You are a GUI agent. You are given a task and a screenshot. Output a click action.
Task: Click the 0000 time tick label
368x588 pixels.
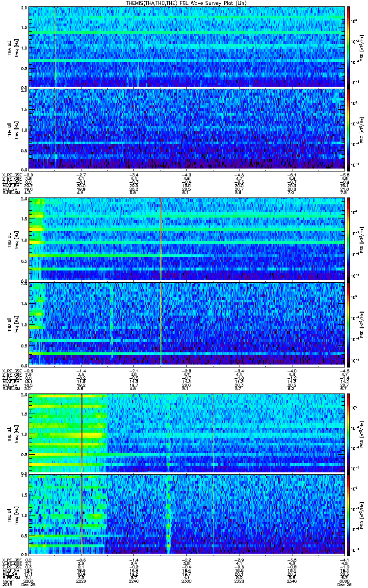tap(343, 580)
